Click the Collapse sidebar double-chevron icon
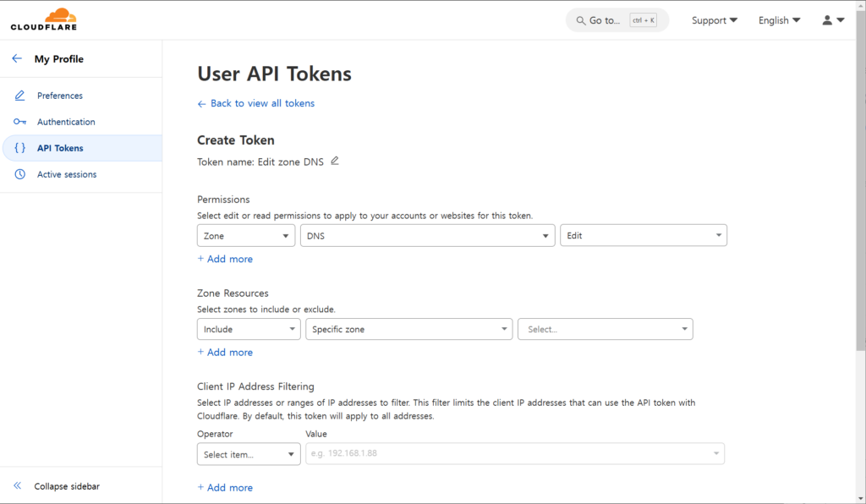This screenshot has width=866, height=504. [x=17, y=486]
